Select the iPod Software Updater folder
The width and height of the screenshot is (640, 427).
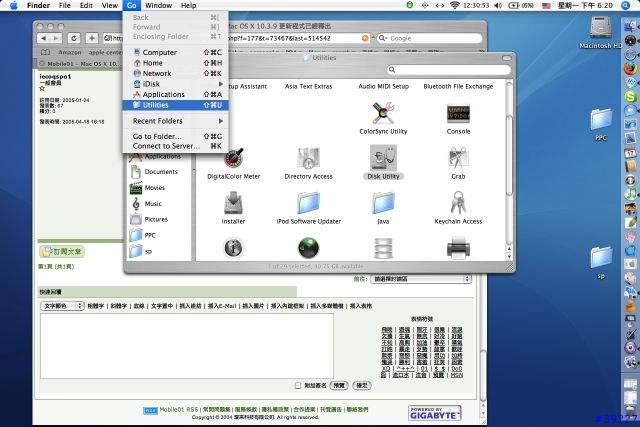coord(308,203)
